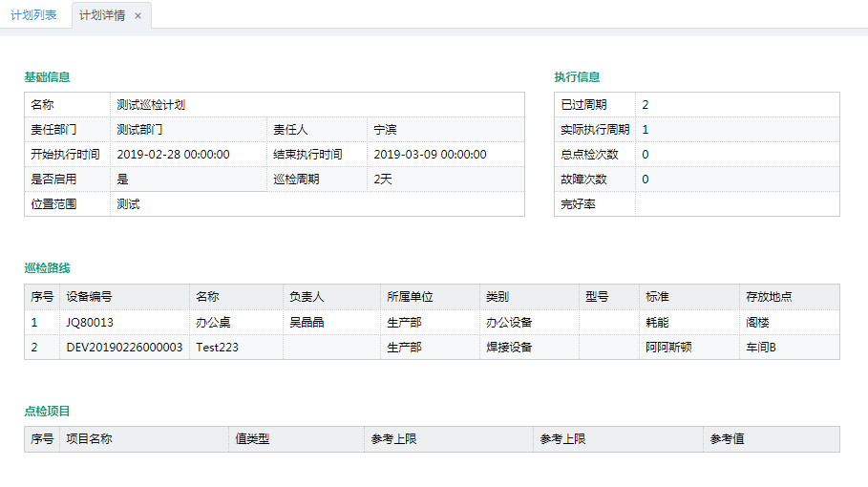
Task: Click the 设备编号 column header
Action: [x=124, y=297]
